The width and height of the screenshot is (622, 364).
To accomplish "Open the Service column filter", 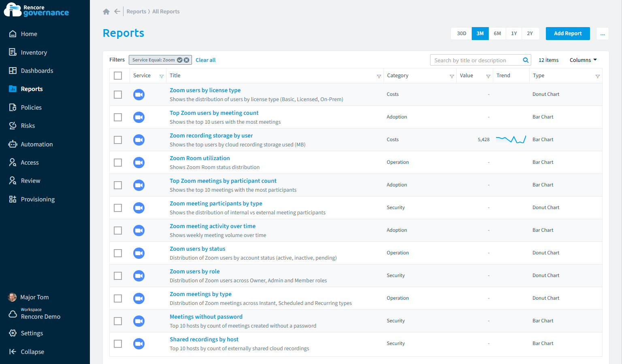I will pos(162,76).
